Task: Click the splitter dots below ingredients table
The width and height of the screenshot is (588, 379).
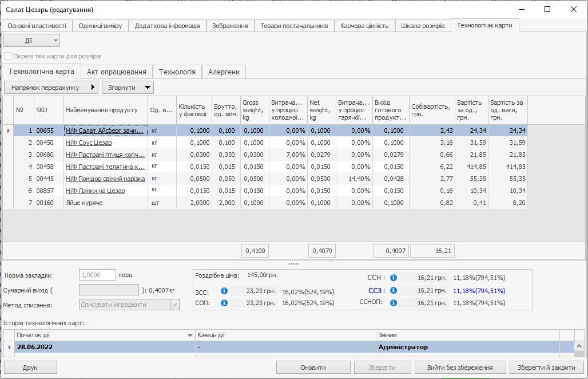Action: [293, 264]
